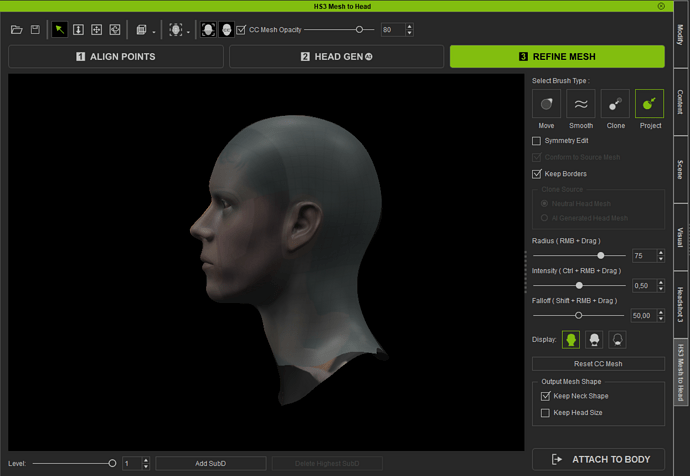Open the HS3 Mesh to Head side tab

[x=680, y=372]
